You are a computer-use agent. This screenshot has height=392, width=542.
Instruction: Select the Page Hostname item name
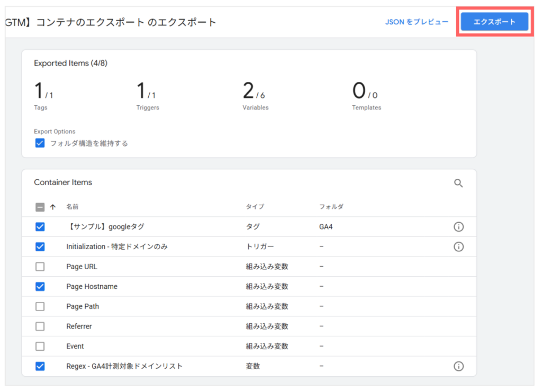pyautogui.click(x=92, y=286)
